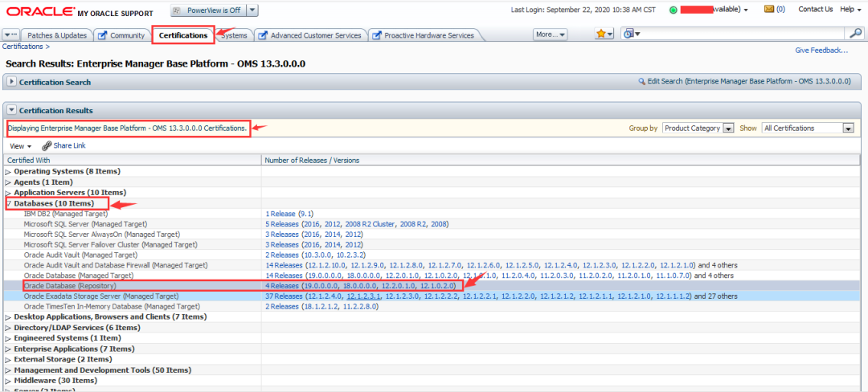Click Edit Search link
The image size is (868, 392).
(748, 81)
